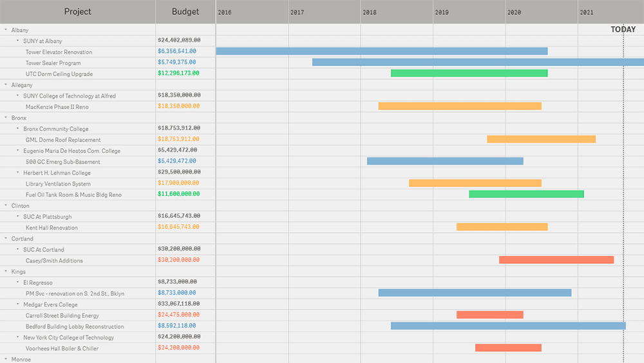Select the Tower Elevator Renovation blue bar

click(x=381, y=52)
